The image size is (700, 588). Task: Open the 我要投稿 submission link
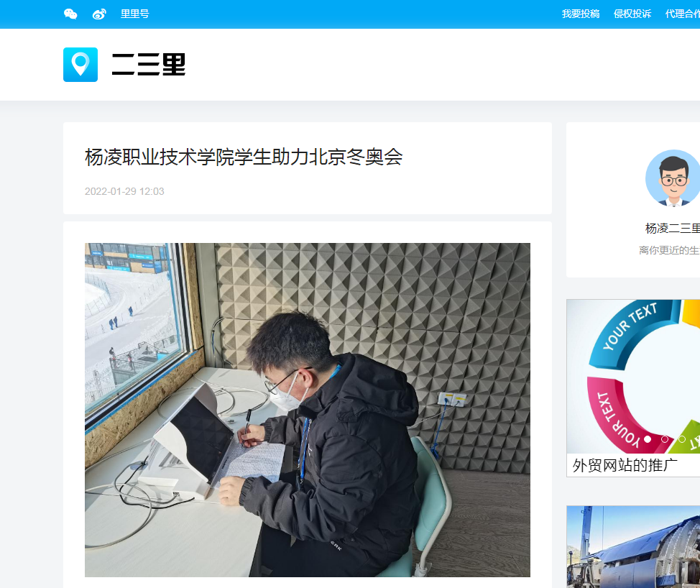pos(581,14)
